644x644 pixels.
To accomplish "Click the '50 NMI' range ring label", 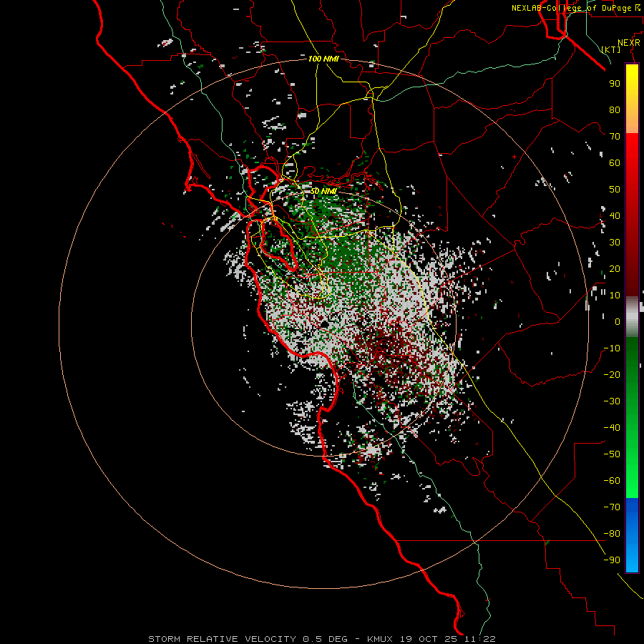I will tap(323, 191).
